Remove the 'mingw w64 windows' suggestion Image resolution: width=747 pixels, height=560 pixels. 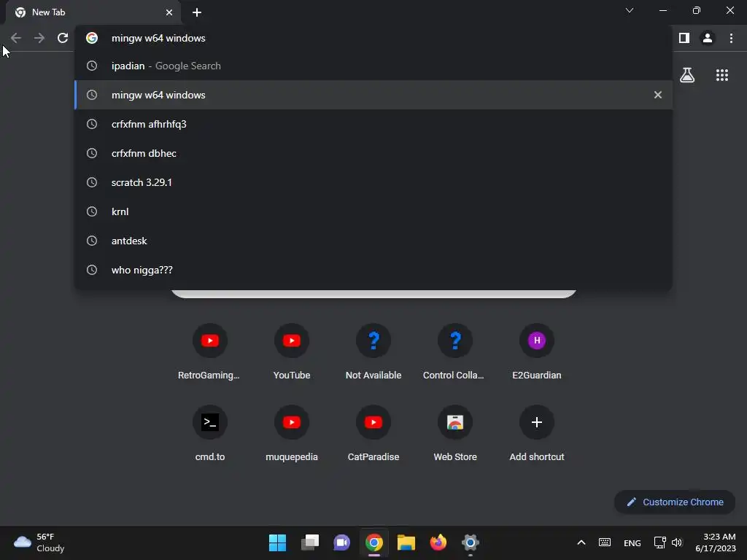(658, 95)
